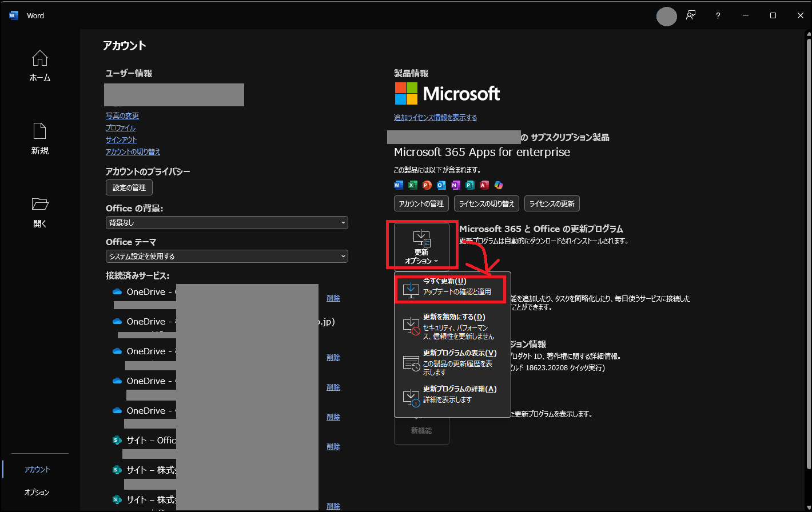This screenshot has width=812, height=512.
Task: Click the OneDrive entry ending with .jp)
Action: coord(224,322)
